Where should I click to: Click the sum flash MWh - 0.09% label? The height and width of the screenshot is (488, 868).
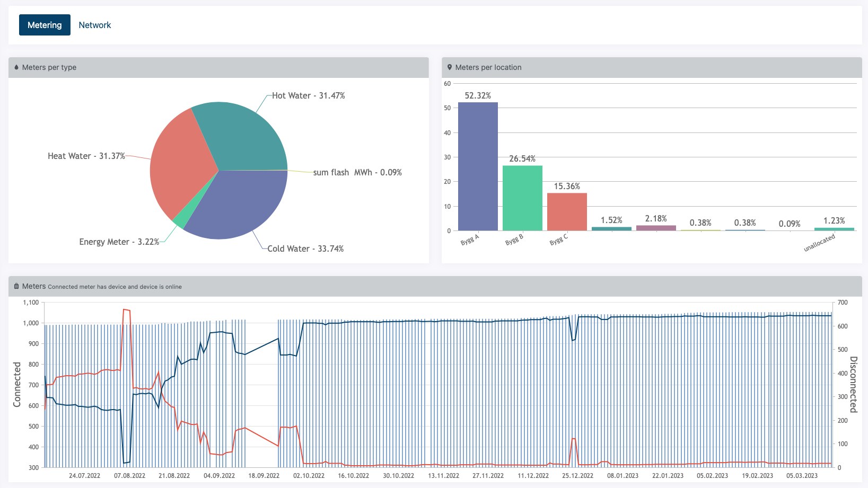click(x=357, y=172)
